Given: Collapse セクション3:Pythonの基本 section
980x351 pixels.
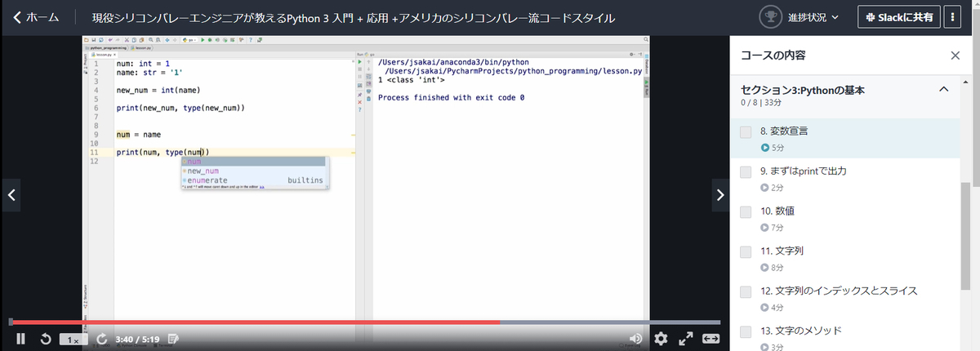Looking at the screenshot, I should point(943,89).
